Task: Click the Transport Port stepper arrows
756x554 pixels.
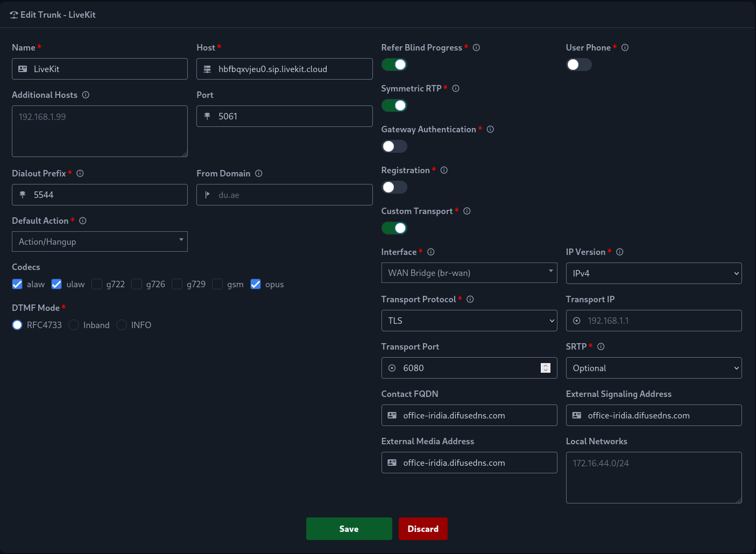Action: 546,368
